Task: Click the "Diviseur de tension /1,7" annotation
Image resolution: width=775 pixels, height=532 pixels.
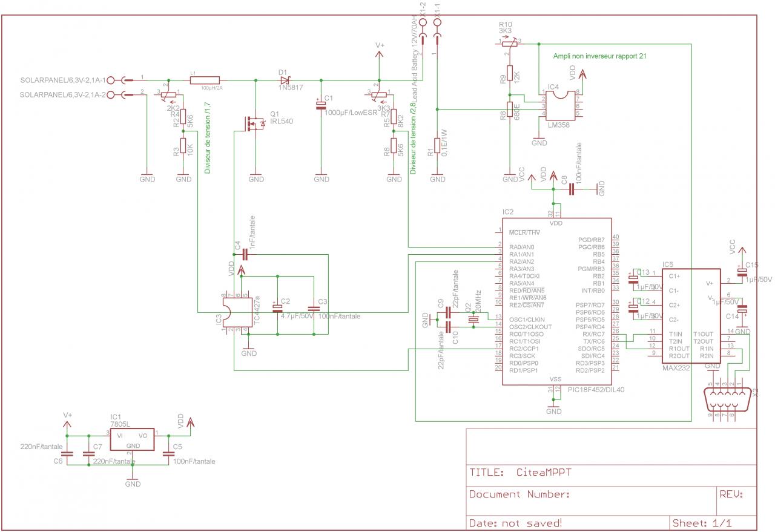Action: tap(206, 138)
